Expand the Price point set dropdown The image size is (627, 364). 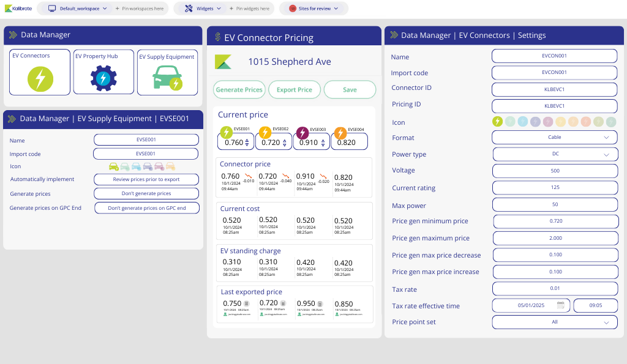point(554,322)
